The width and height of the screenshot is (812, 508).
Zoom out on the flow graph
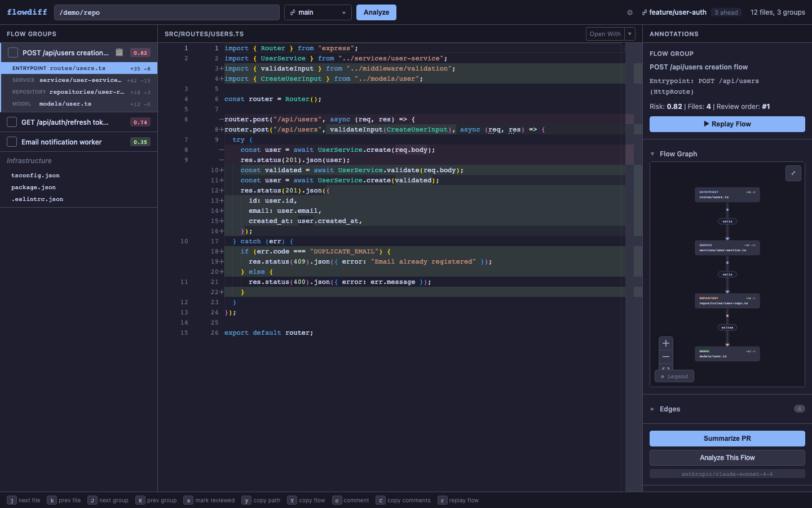(x=666, y=357)
